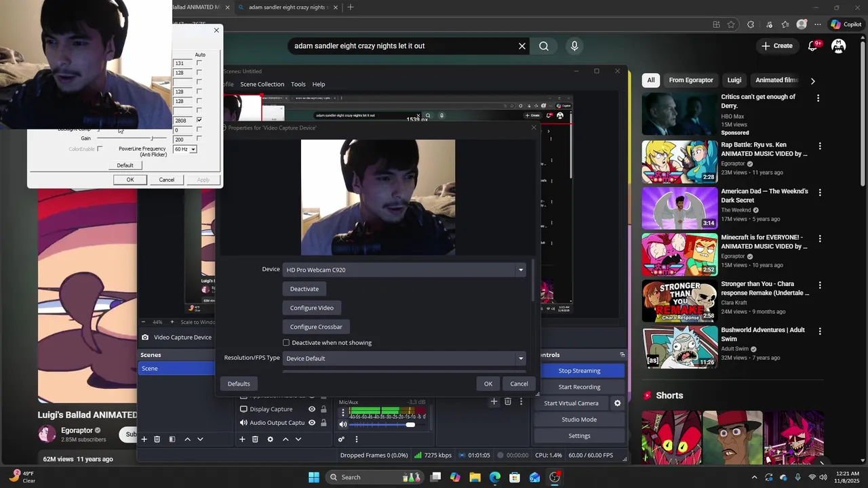Screen dimensions: 868x488
Task: Lock the Display Capture source
Action: [323, 409]
